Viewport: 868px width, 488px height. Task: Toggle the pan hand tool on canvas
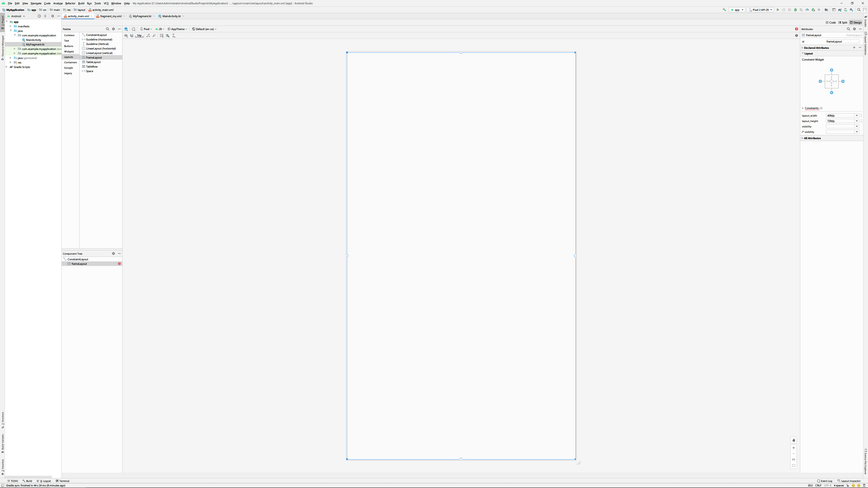794,440
